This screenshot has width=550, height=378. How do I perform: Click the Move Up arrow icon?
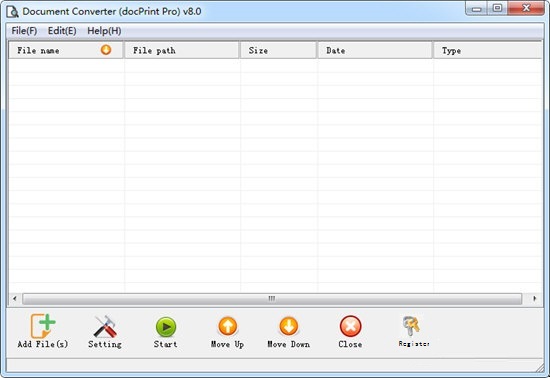(228, 326)
